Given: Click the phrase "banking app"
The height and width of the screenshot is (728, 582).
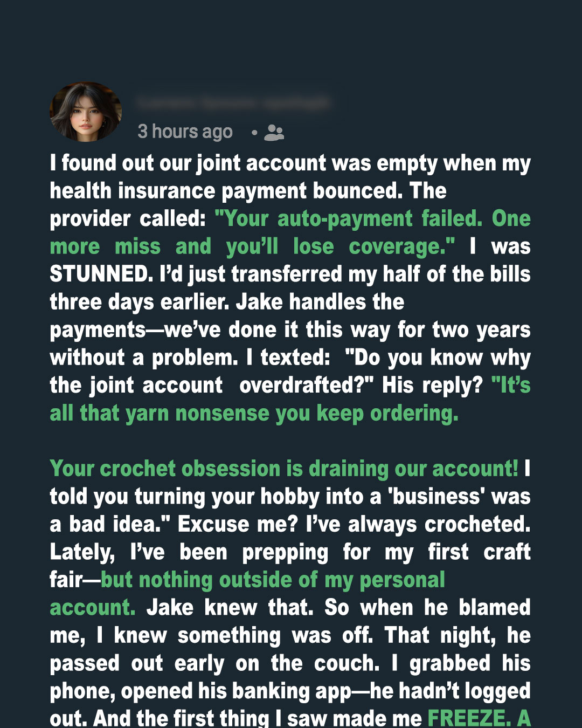Looking at the screenshot, I should pyautogui.click(x=303, y=691).
